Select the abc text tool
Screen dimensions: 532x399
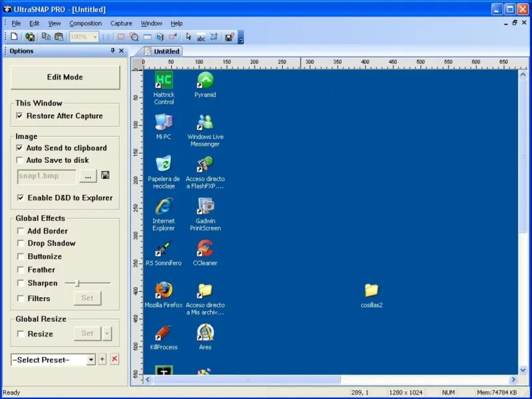(201, 37)
